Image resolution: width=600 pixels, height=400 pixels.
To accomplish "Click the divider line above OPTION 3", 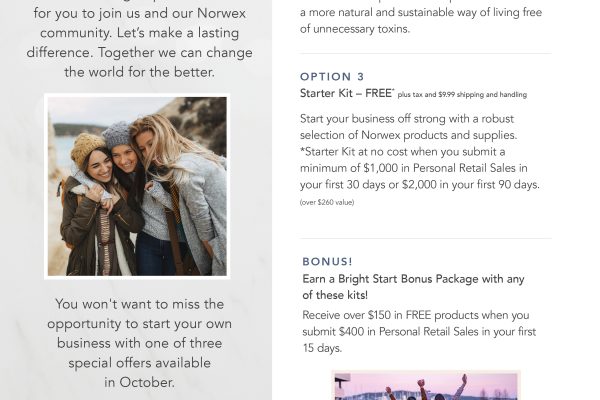I will coord(425,54).
